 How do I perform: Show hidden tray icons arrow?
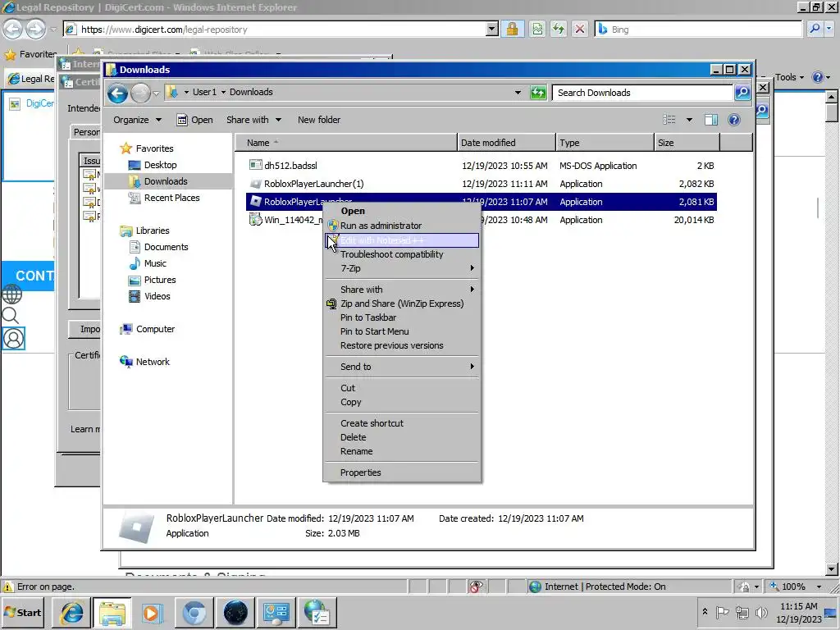pos(705,611)
